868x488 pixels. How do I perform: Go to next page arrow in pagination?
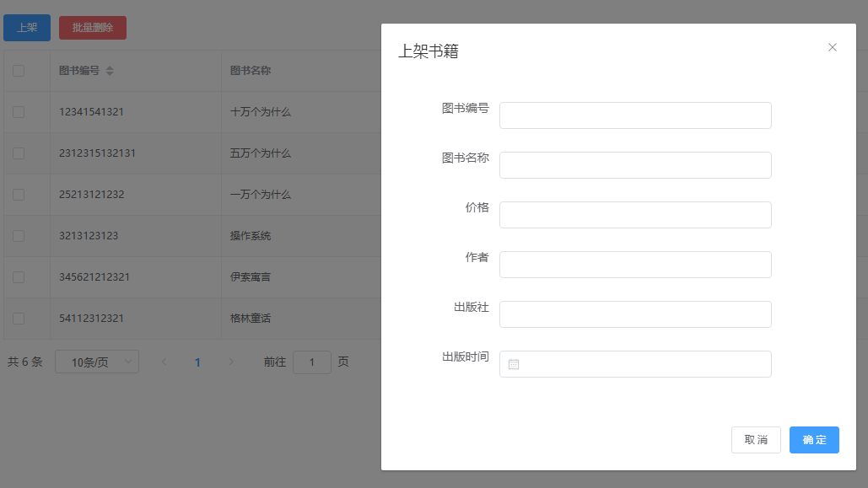tap(232, 362)
